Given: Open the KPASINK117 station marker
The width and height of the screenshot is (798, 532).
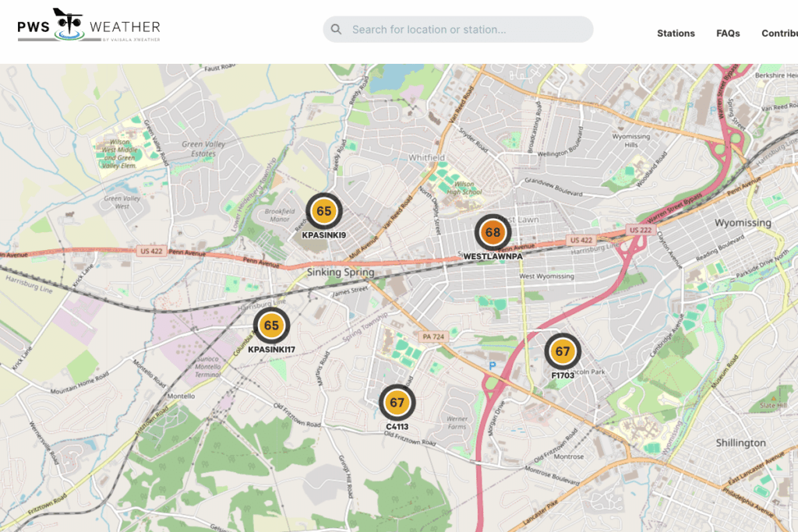Looking at the screenshot, I should (x=271, y=326).
